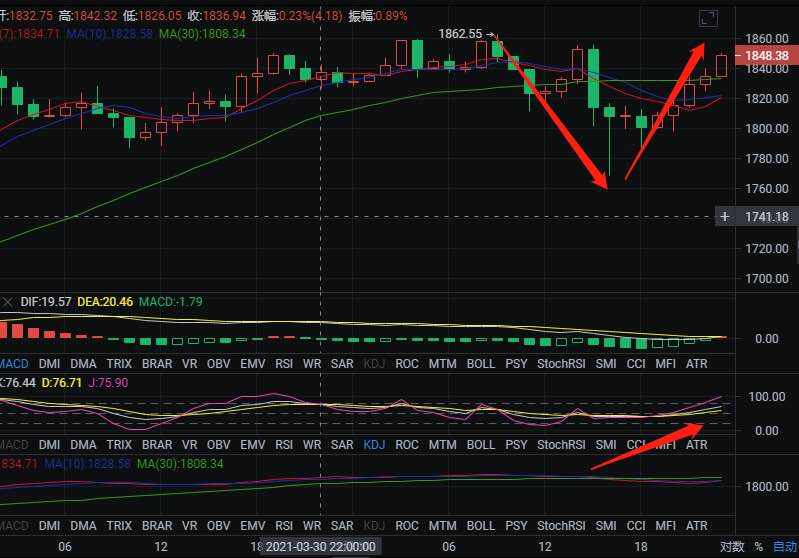Switch to CCI in the MACD panel's tab row
Image resolution: width=799 pixels, height=558 pixels.
[636, 364]
